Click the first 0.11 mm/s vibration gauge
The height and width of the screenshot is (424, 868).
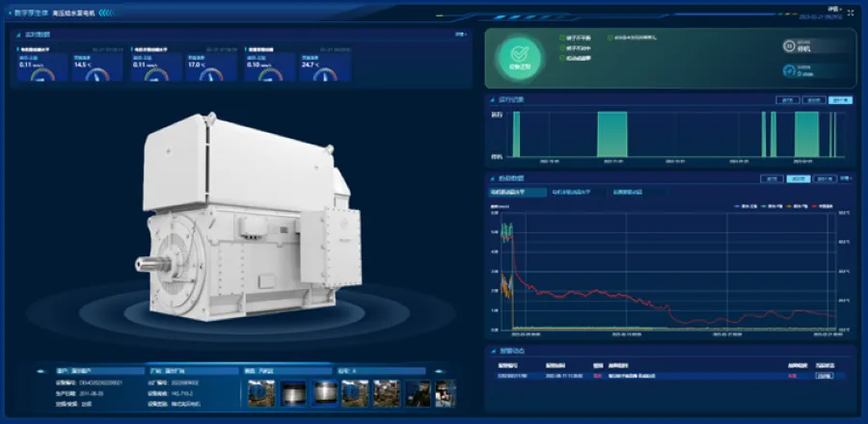click(42, 67)
